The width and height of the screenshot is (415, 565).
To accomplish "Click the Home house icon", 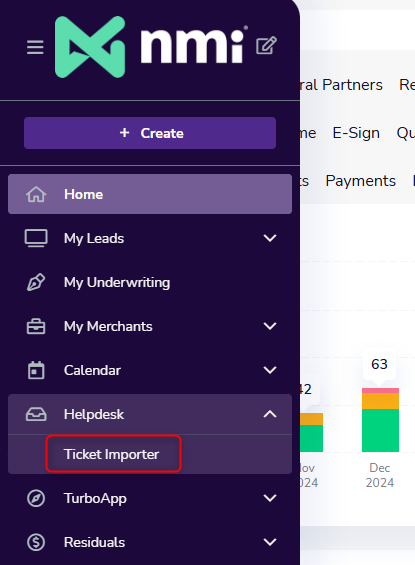I will pos(36,194).
